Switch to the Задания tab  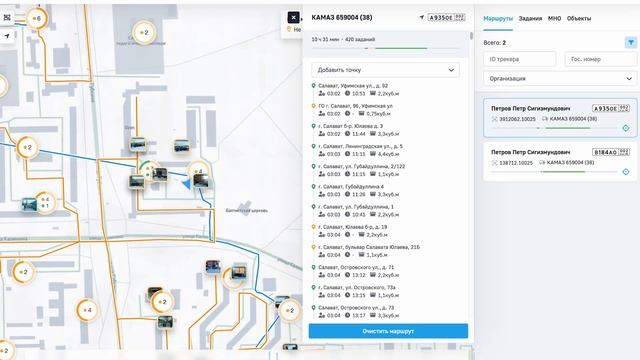pyautogui.click(x=530, y=18)
